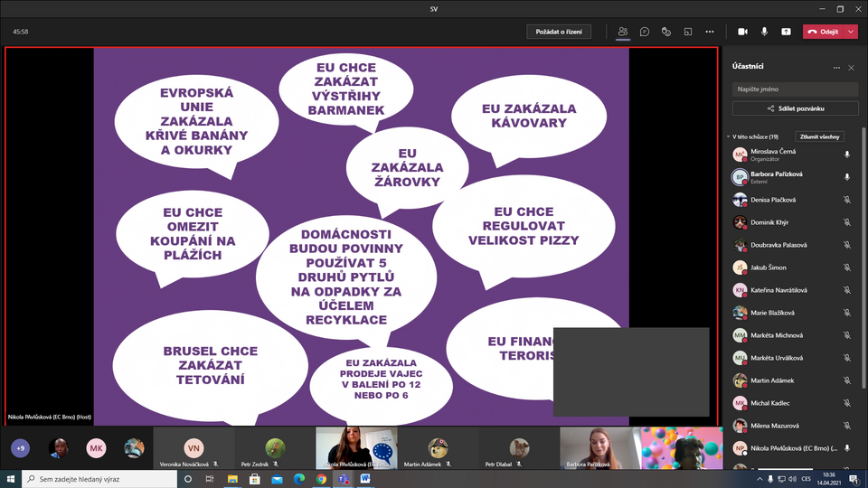868x488 pixels.
Task: Click the +9 more participants badge
Action: click(21, 448)
